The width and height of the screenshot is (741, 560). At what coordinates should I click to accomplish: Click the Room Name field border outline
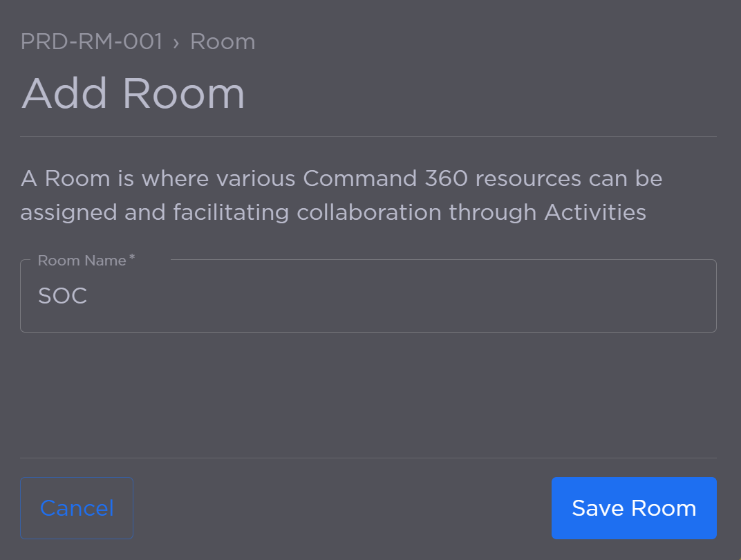click(369, 330)
